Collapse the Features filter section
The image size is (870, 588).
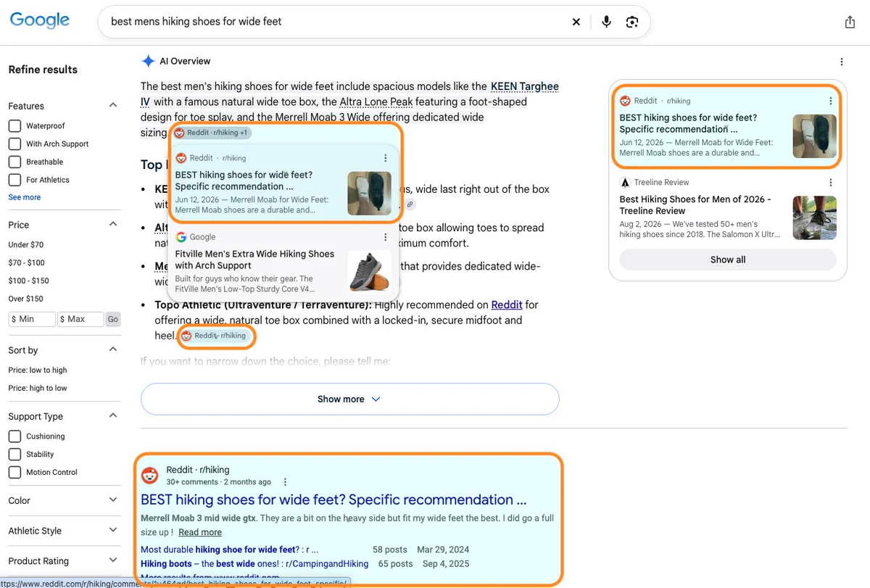pyautogui.click(x=113, y=105)
